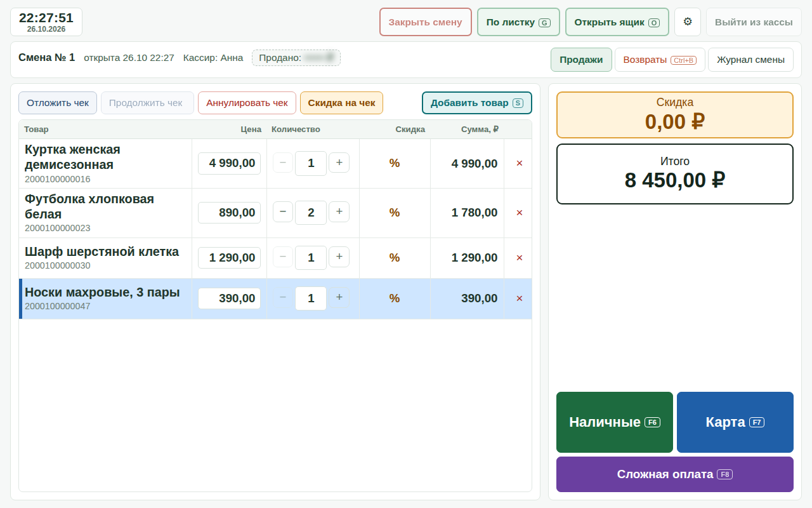The height and width of the screenshot is (508, 812).
Task: Decrease quantity of Футболка хлопковая белая
Action: tap(283, 212)
